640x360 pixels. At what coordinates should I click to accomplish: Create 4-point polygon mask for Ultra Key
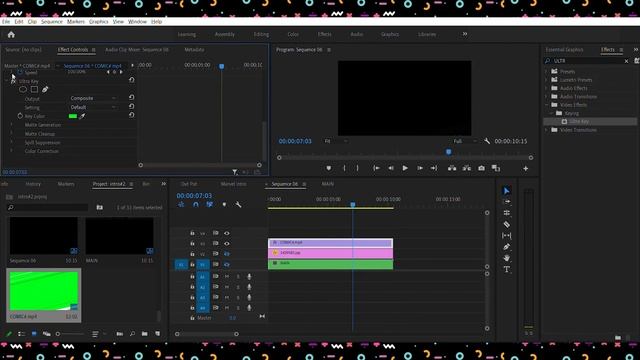click(x=34, y=89)
